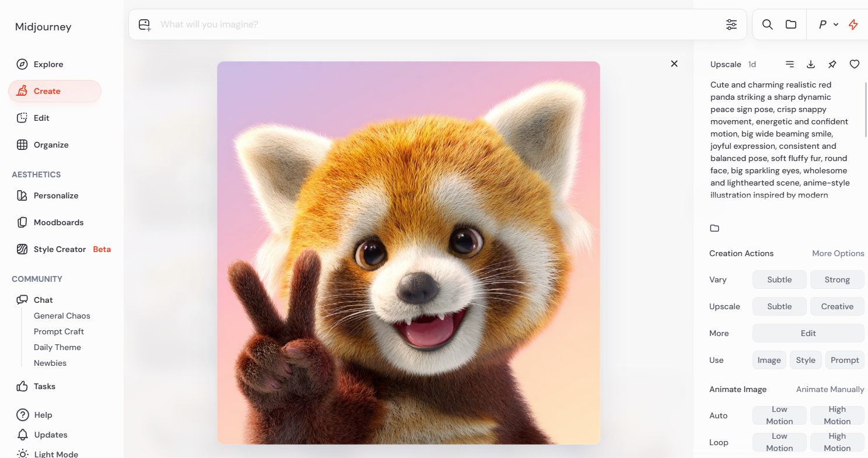This screenshot has width=868, height=458.
Task: Click the search magnifier icon
Action: [x=768, y=25]
